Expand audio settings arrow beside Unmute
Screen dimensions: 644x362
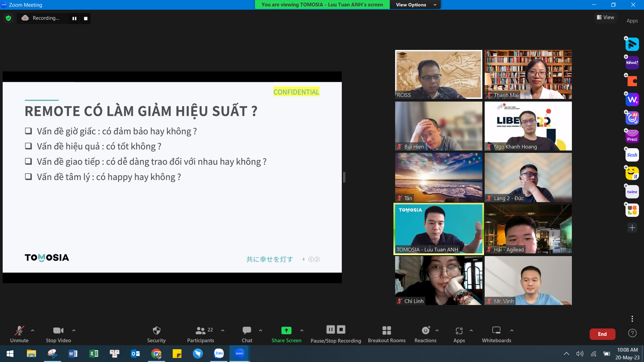click(33, 330)
